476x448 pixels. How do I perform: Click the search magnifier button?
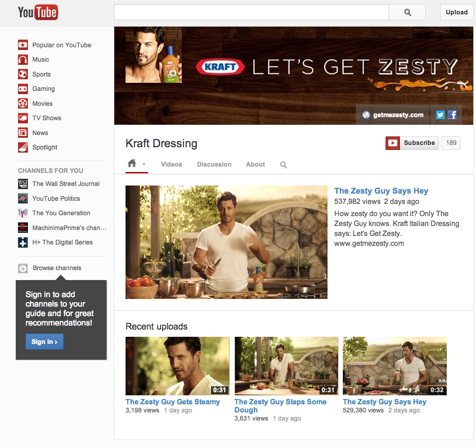click(407, 12)
